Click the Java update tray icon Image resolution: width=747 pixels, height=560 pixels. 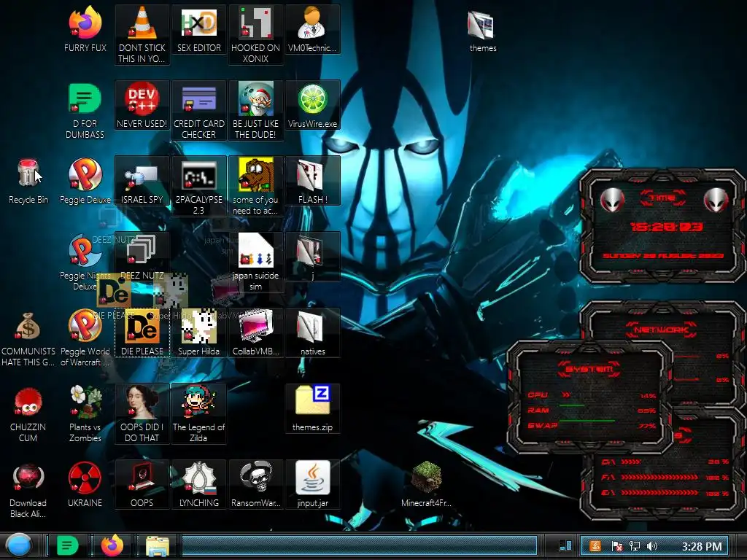click(595, 545)
